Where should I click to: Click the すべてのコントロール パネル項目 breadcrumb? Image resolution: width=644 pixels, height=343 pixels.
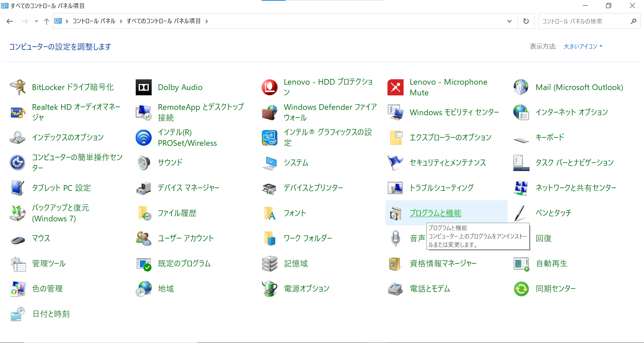point(164,21)
